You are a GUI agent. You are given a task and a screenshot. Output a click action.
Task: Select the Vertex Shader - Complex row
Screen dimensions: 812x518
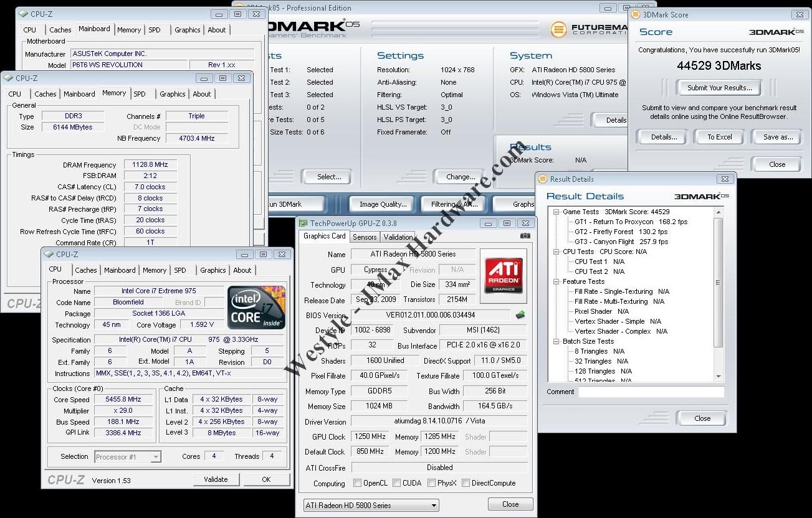(621, 331)
